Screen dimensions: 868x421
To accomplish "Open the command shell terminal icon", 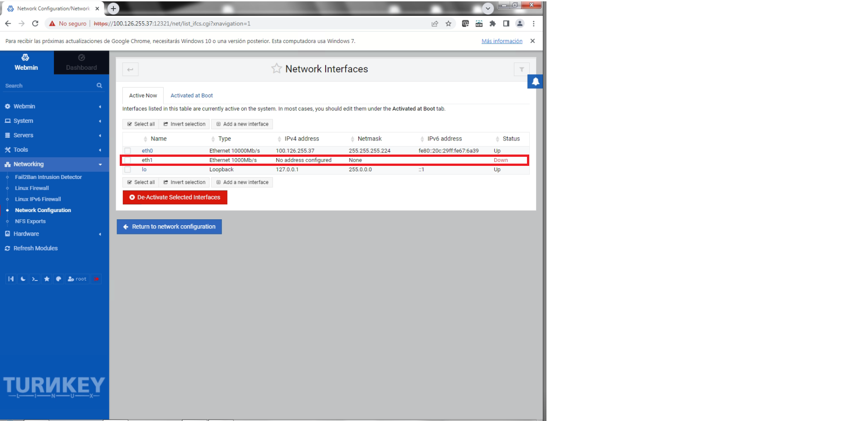I will click(x=35, y=279).
